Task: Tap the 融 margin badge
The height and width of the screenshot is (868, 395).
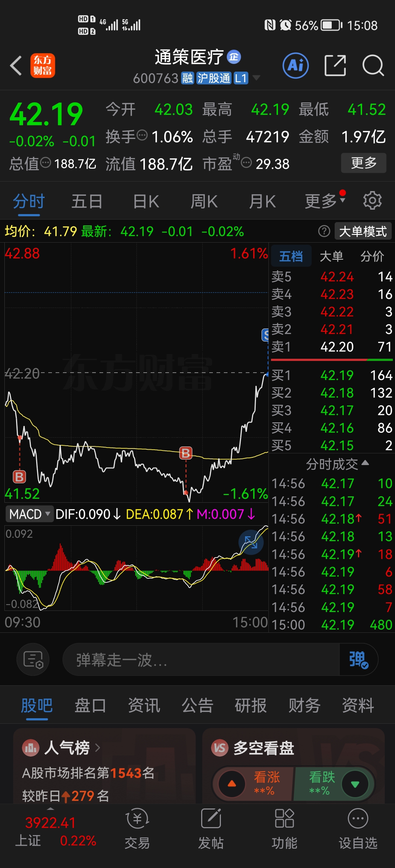Action: point(188,78)
